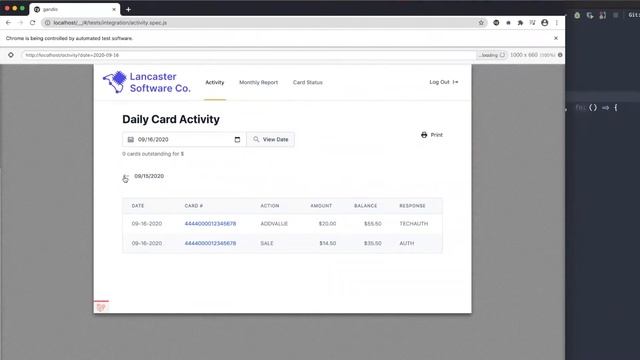Click the Cypress URL bar for the activity page
The height and width of the screenshot is (360, 640).
click(x=249, y=55)
